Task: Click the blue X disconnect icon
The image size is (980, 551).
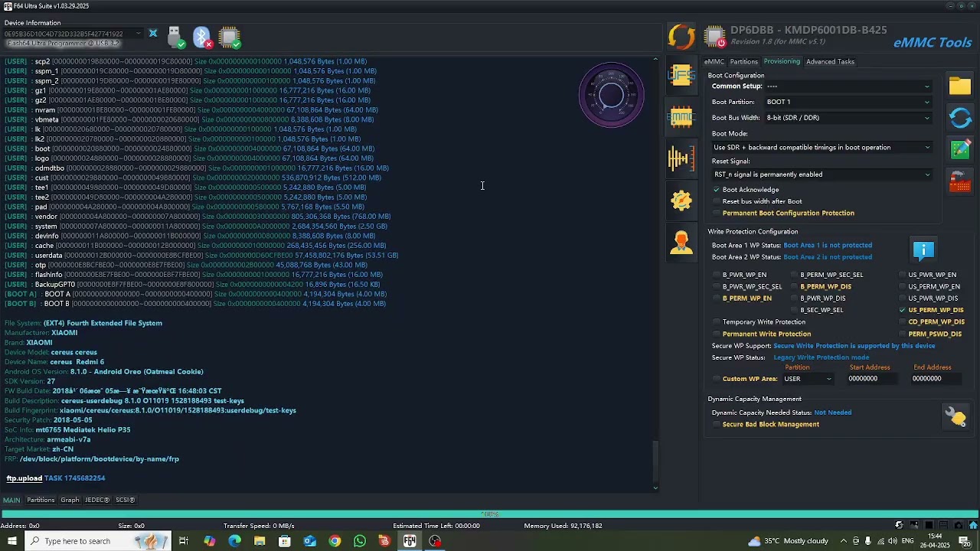Action: [153, 34]
